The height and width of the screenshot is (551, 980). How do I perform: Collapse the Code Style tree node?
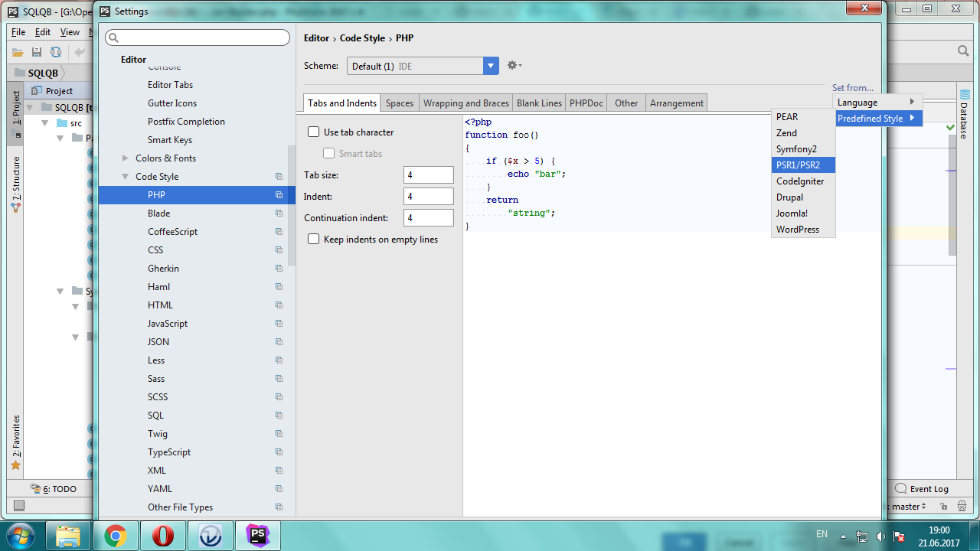click(126, 177)
